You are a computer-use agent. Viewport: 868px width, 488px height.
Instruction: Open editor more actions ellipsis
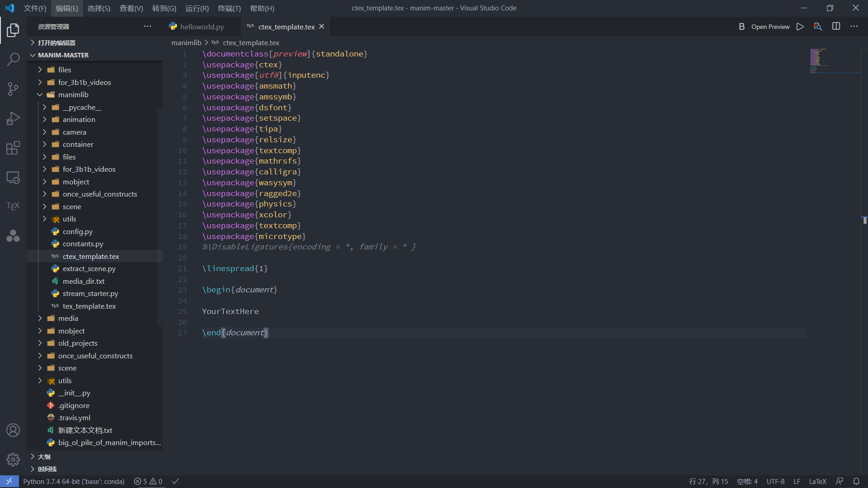(x=854, y=27)
